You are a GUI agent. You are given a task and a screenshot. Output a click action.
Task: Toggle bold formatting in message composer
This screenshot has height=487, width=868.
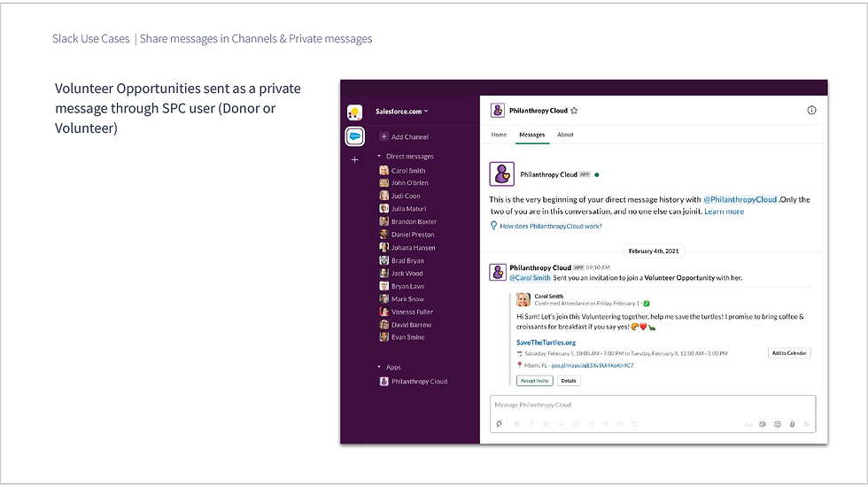(516, 424)
